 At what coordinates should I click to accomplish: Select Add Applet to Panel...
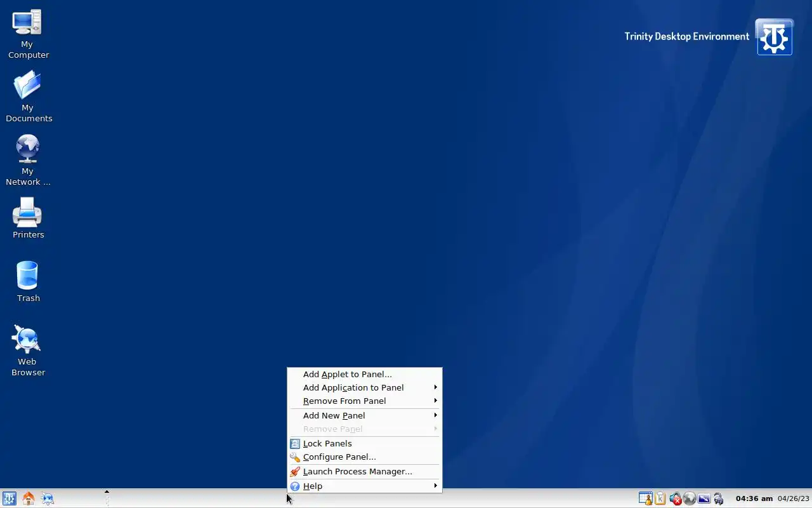pos(364,375)
